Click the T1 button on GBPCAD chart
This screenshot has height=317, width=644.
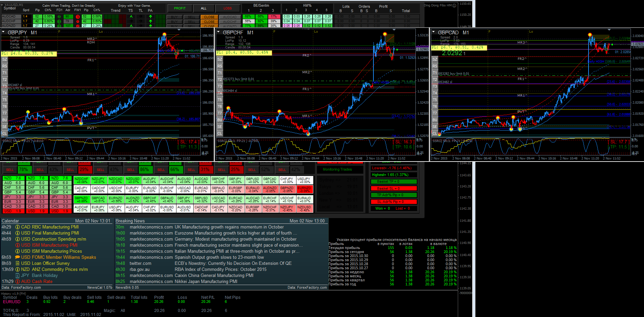pyautogui.click(x=435, y=73)
